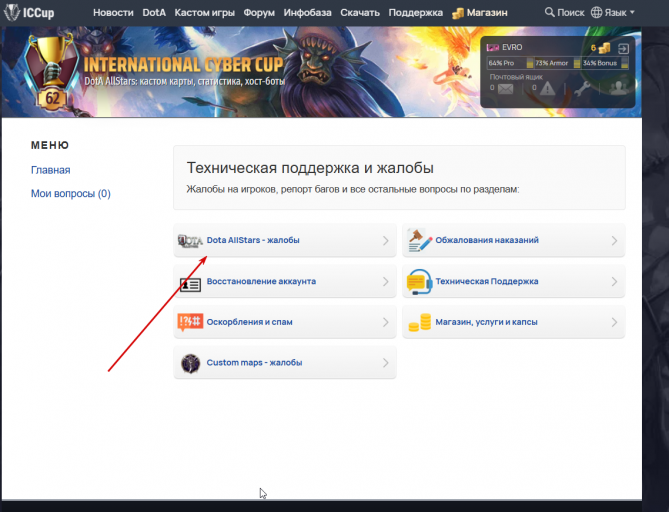The width and height of the screenshot is (669, 512).
Task: Open Dota AllStars - жалобы section
Action: pyautogui.click(x=285, y=240)
